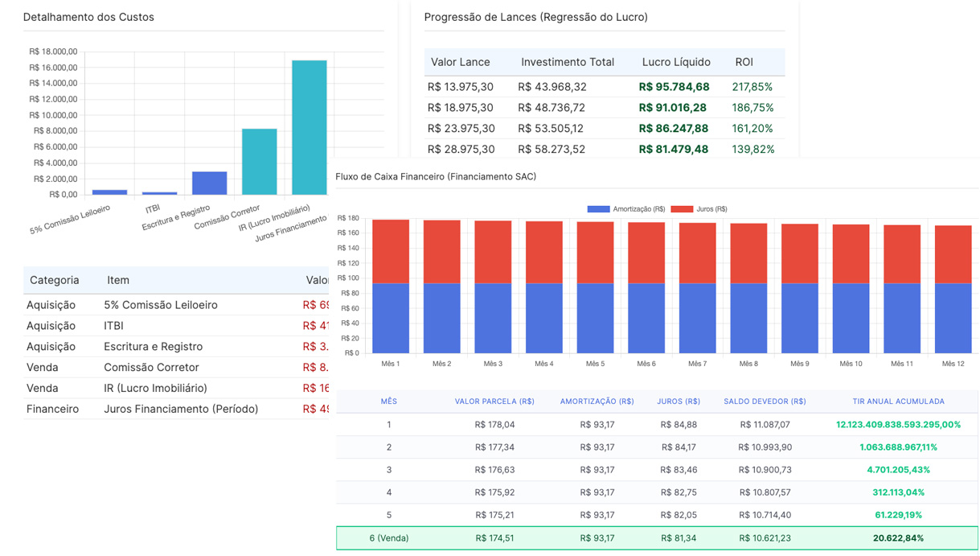Click the blue Amortização segment of Mês 6

pos(646,318)
